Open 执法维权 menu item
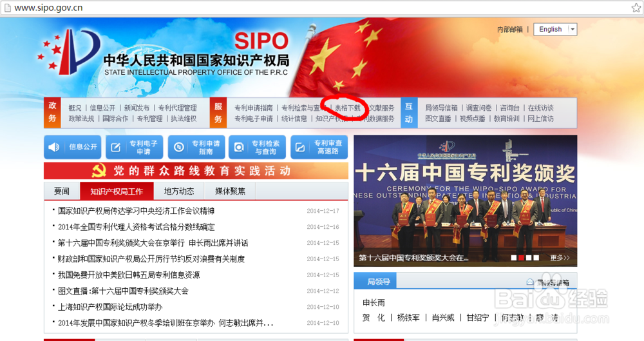This screenshot has height=341, width=644. point(184,119)
